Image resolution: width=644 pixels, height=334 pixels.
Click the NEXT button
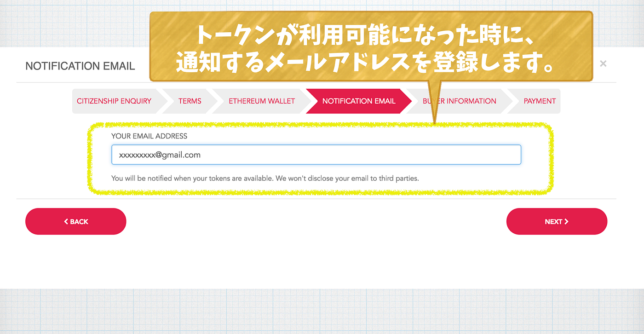point(557,221)
